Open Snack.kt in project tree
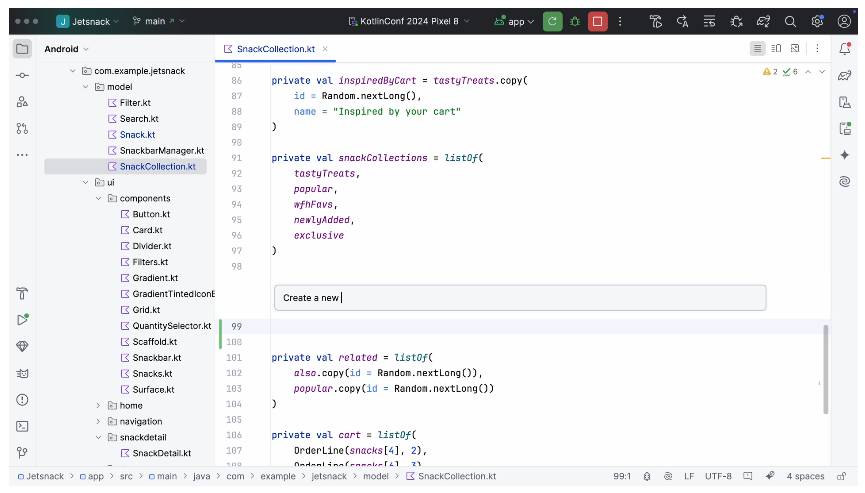 point(137,135)
